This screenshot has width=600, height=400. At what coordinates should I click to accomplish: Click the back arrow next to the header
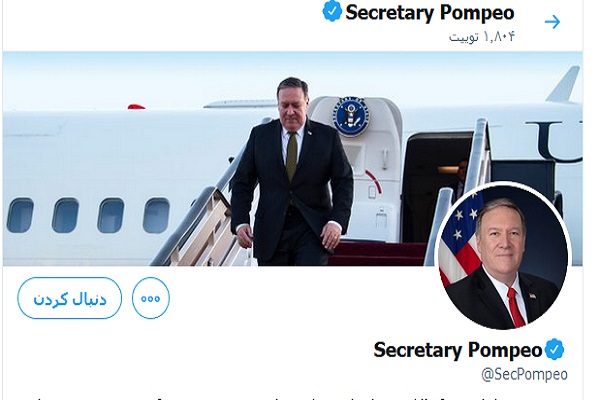[552, 21]
